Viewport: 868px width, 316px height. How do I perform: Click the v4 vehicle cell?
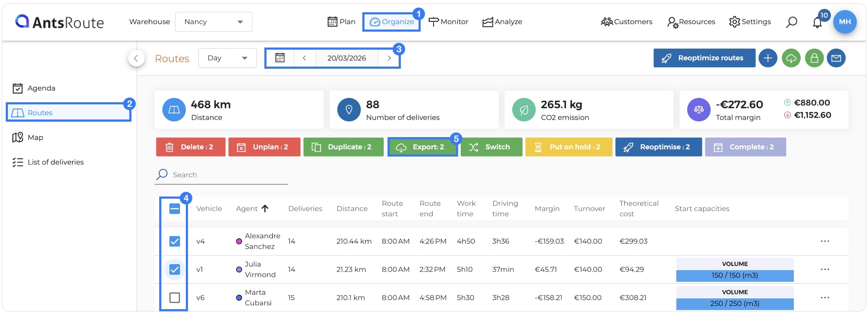(x=201, y=241)
